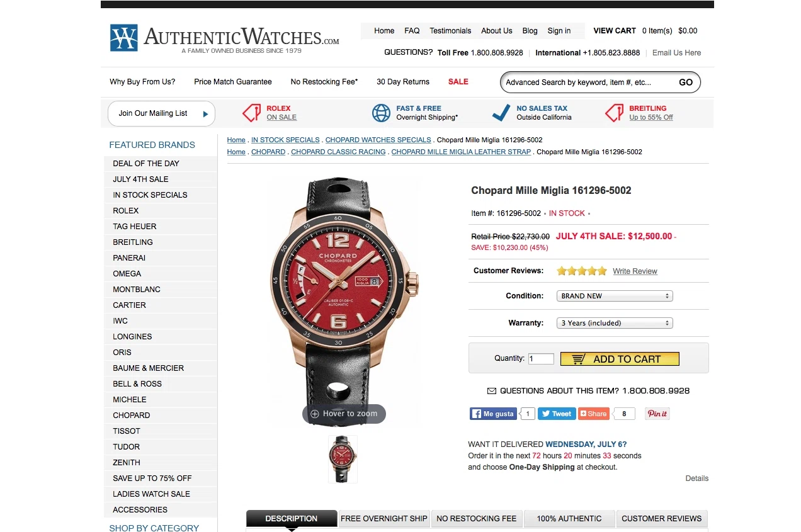Click the Rolex on sale tag icon
The height and width of the screenshot is (532, 801).
(x=252, y=113)
